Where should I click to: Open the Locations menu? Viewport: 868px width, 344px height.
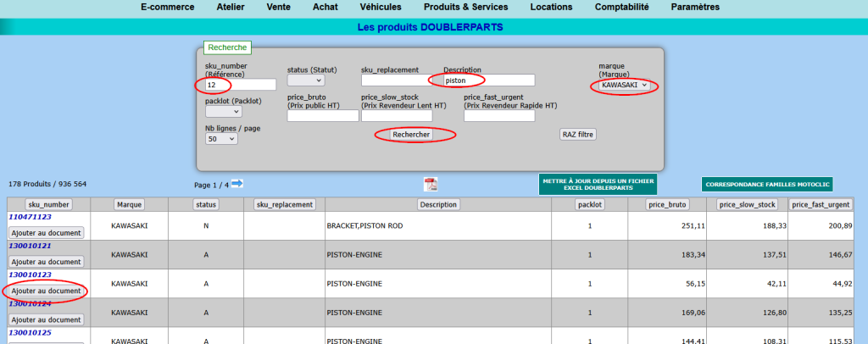click(551, 7)
